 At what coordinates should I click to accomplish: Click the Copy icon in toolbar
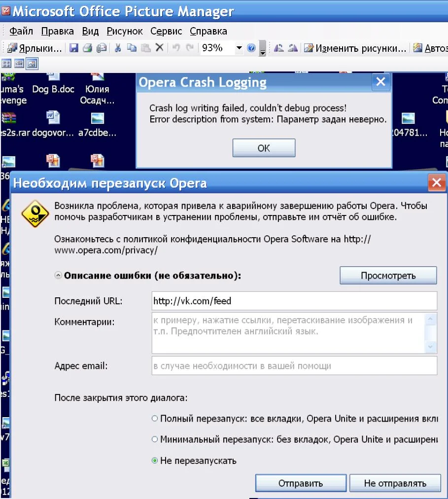point(132,48)
